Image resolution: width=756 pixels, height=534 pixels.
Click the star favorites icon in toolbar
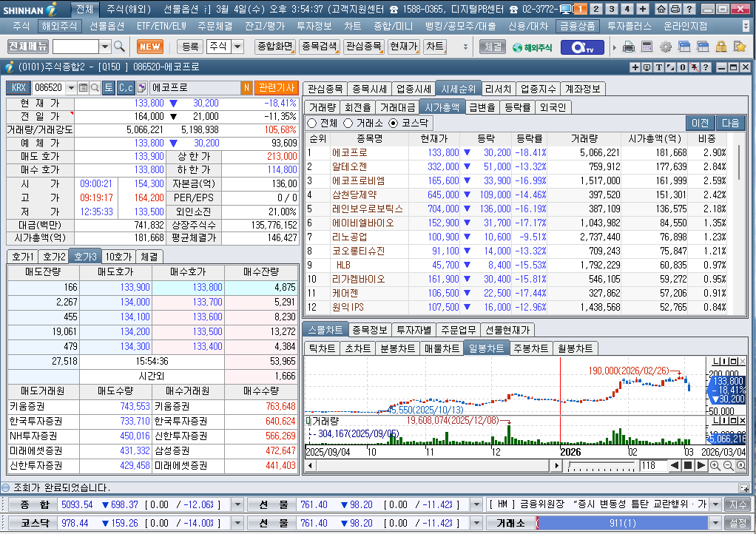[x=739, y=47]
